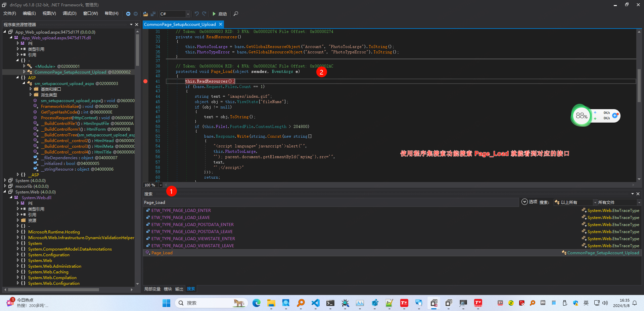Switch to the 局部变量 locals tab

click(x=152, y=289)
